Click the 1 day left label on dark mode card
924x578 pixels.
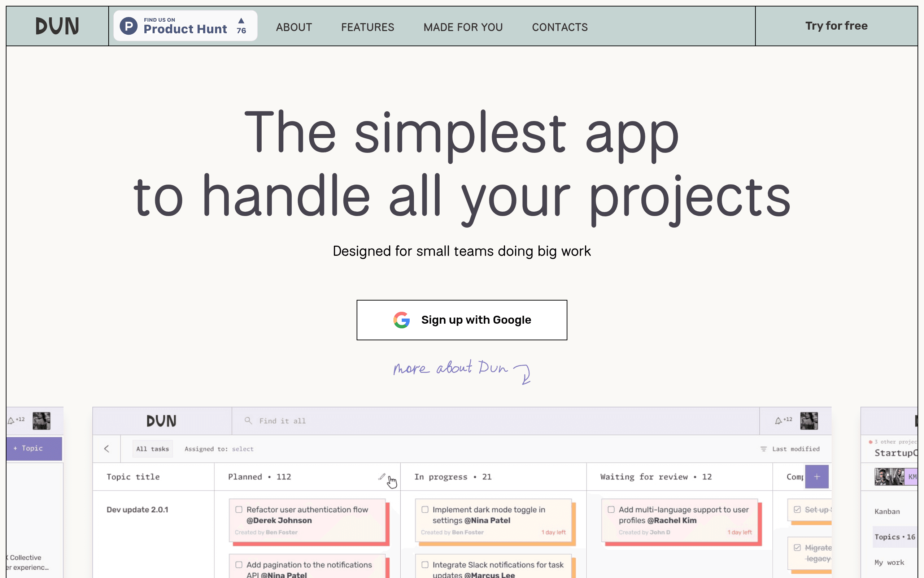[x=553, y=532]
